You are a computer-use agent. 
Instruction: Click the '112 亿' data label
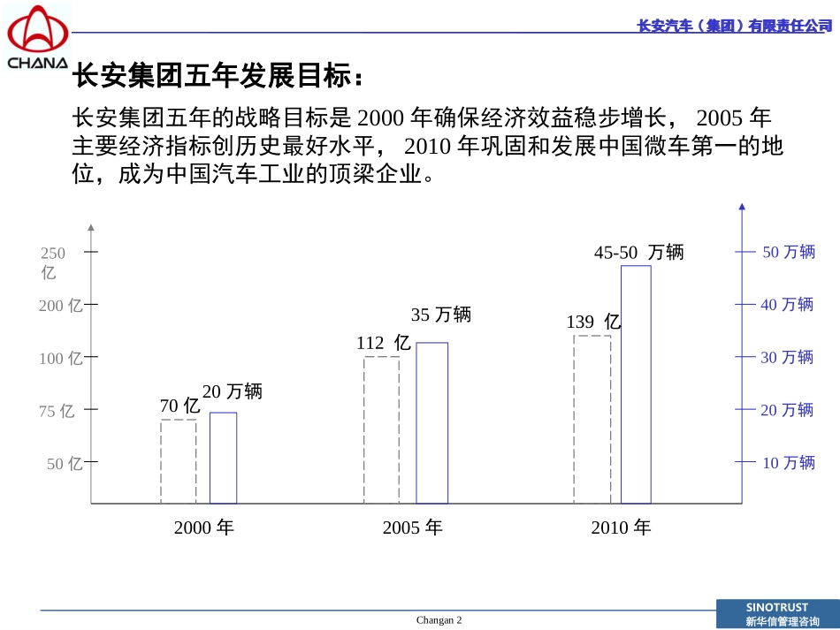pyautogui.click(x=384, y=342)
